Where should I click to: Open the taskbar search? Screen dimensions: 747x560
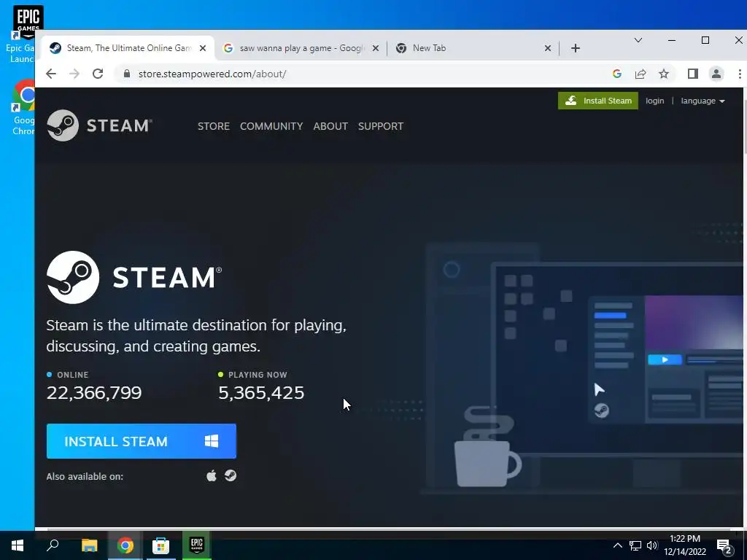click(53, 545)
